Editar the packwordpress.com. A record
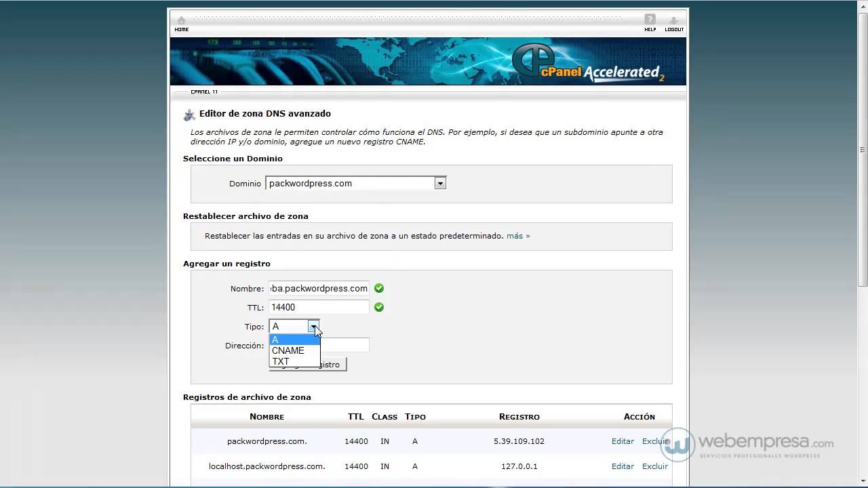868x488 pixels. [623, 441]
